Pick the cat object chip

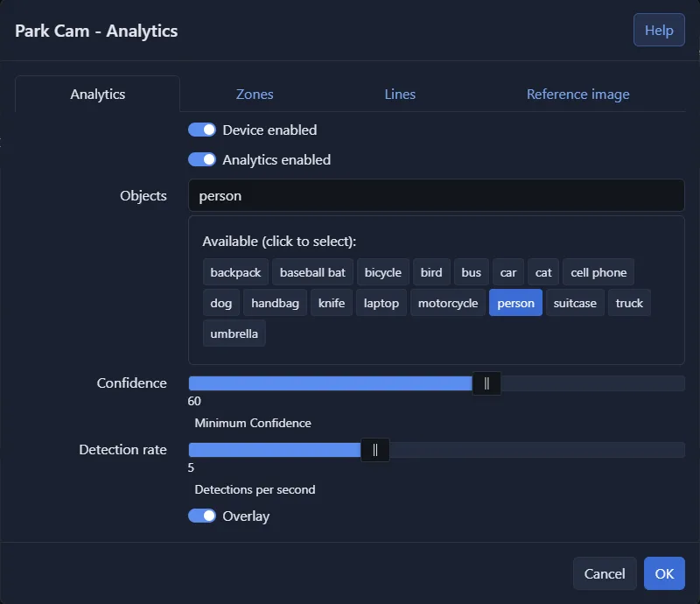[x=543, y=272]
